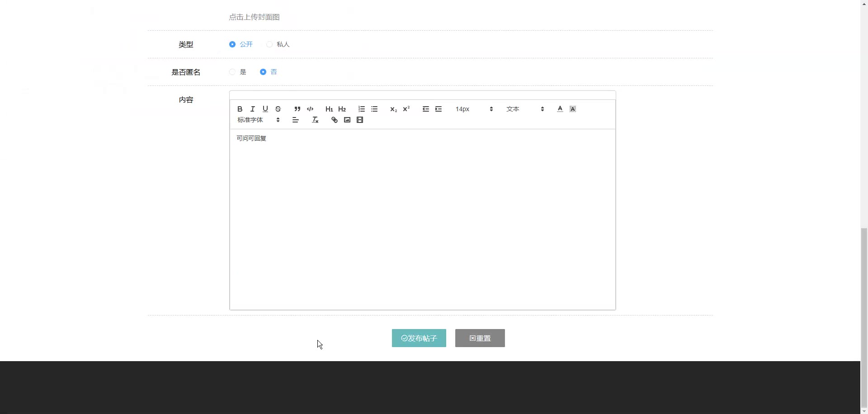Select the 公开 type radio button
868x414 pixels.
pyautogui.click(x=232, y=44)
